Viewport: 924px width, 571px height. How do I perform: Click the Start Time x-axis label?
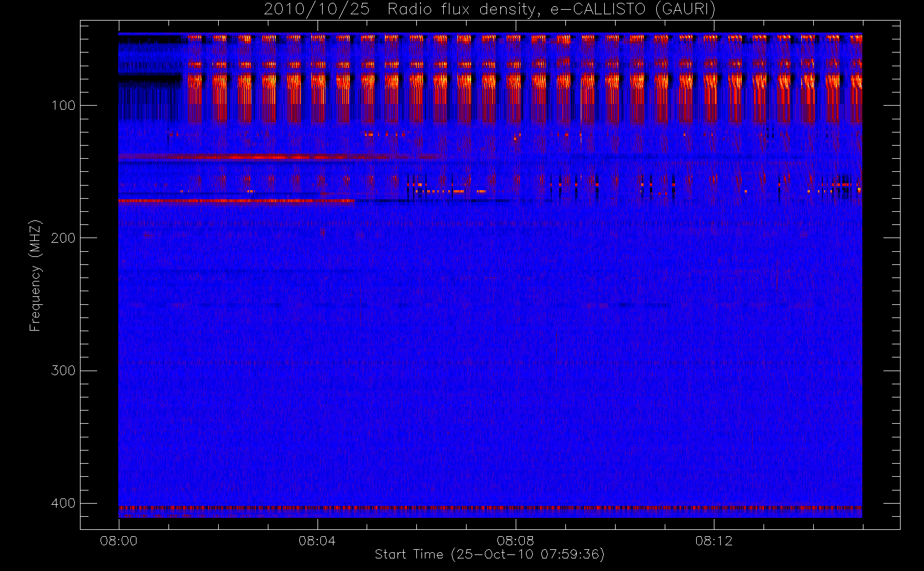pyautogui.click(x=489, y=554)
